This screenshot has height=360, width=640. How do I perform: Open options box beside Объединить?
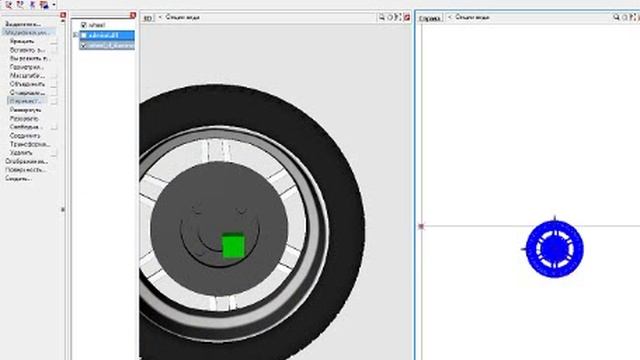[54, 84]
